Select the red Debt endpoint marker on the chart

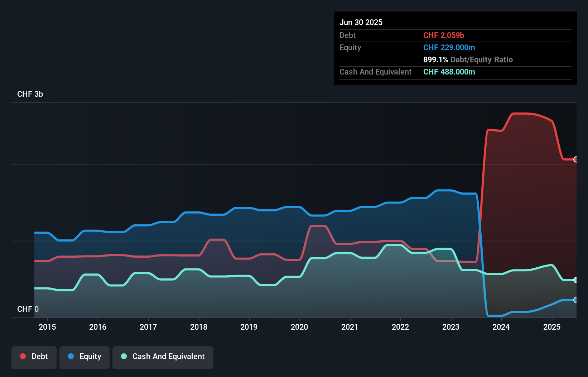(576, 160)
